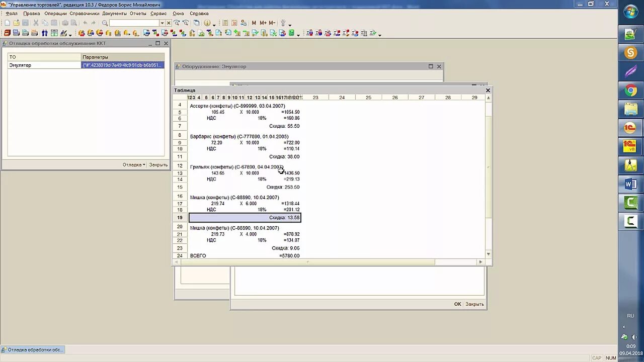
Task: Click the Help info icon in toolbar
Action: click(207, 23)
